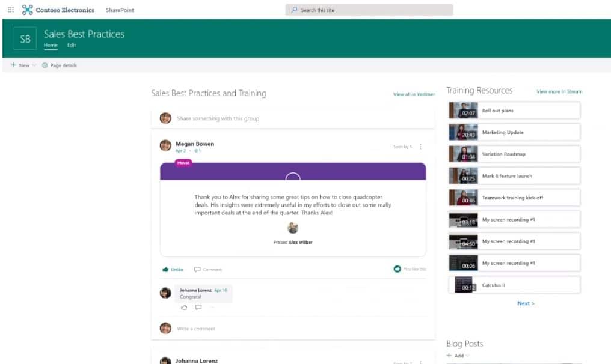Click Alex Wilber's name in the praise card
The height and width of the screenshot is (364, 611).
pos(301,242)
